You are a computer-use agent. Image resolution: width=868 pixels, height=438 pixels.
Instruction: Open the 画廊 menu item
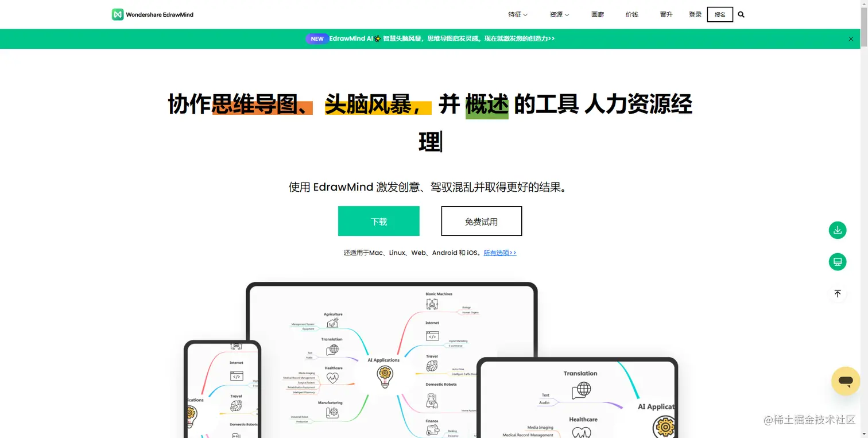598,14
